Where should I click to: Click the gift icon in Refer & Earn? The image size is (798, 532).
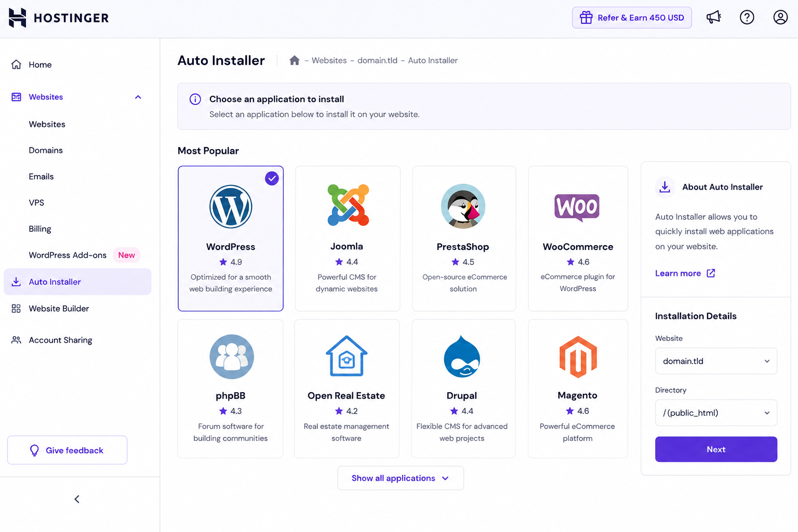(586, 18)
